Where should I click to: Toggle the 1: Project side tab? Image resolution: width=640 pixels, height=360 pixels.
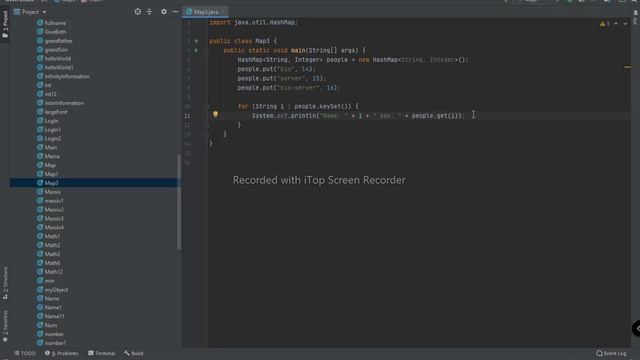pos(5,24)
